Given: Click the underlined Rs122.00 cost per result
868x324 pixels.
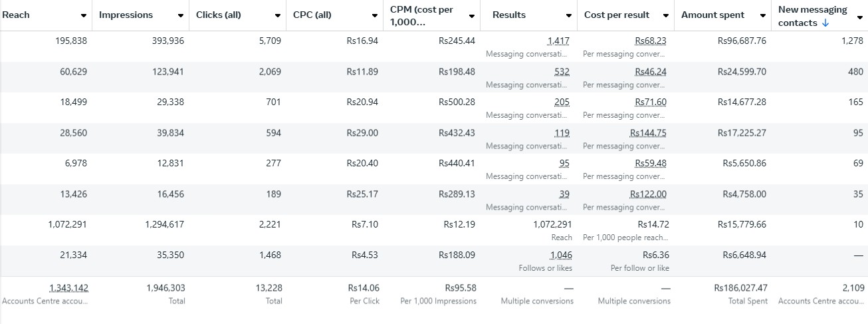Looking at the screenshot, I should pos(648,194).
